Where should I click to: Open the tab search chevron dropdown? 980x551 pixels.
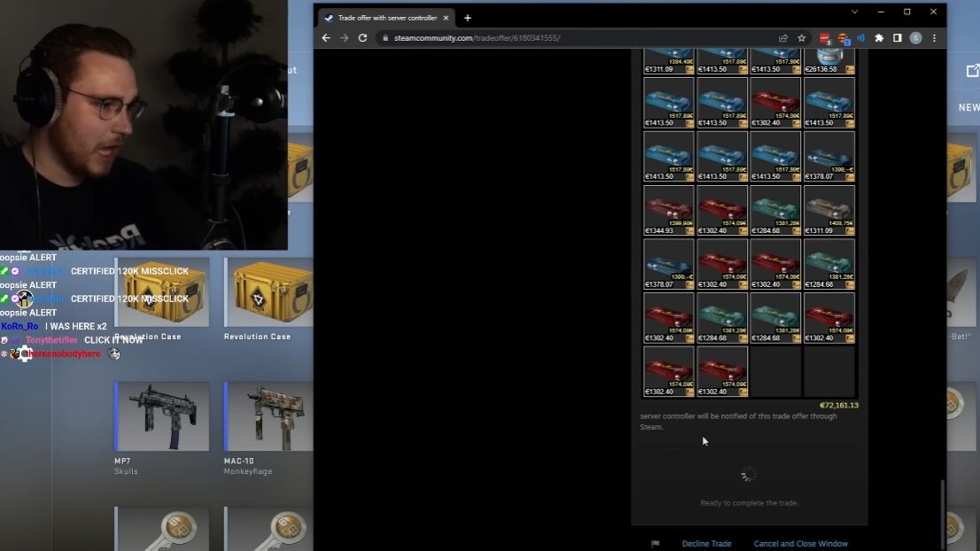(x=854, y=12)
